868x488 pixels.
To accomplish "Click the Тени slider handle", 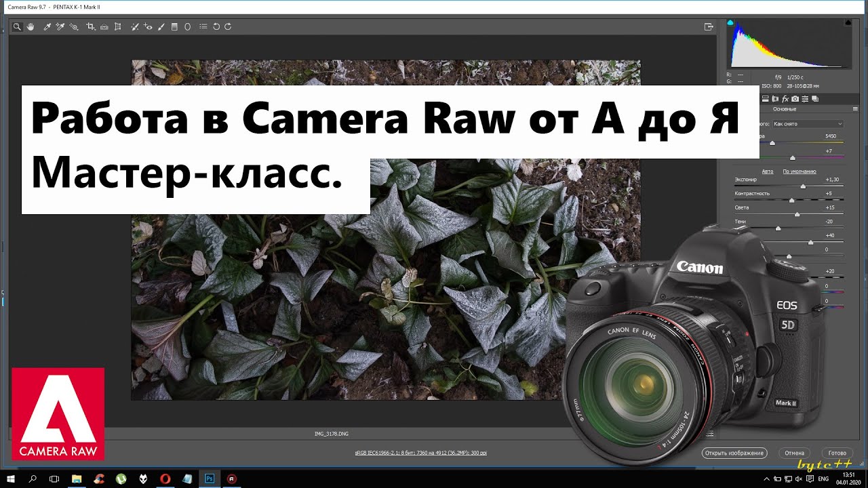I will 778,228.
